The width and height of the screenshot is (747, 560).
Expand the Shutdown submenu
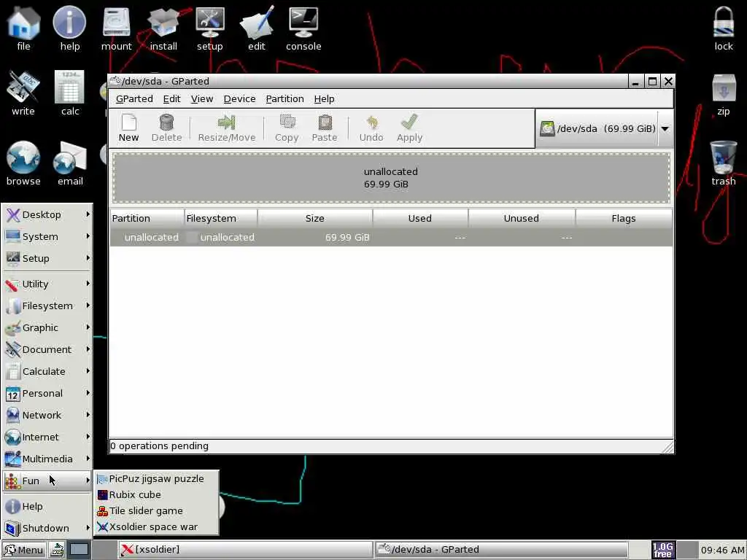click(x=47, y=529)
